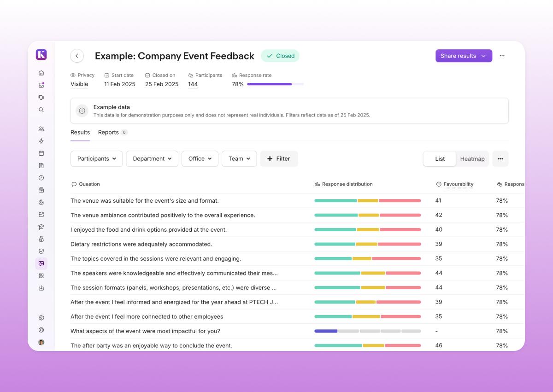Open 'I feel more connected to other employees'
Image resolution: width=553 pixels, height=392 pixels.
147,317
